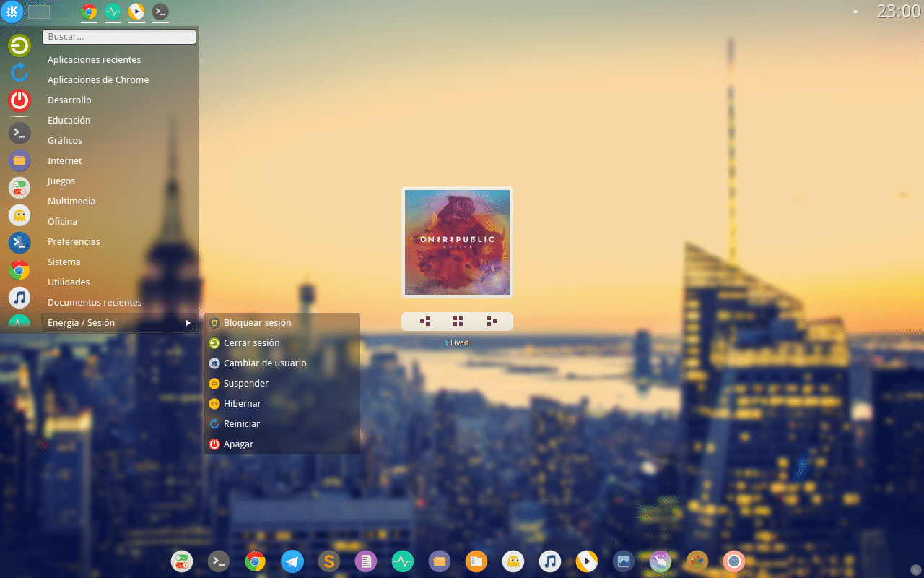Choose Hibernar in the session submenu

pyautogui.click(x=282, y=404)
